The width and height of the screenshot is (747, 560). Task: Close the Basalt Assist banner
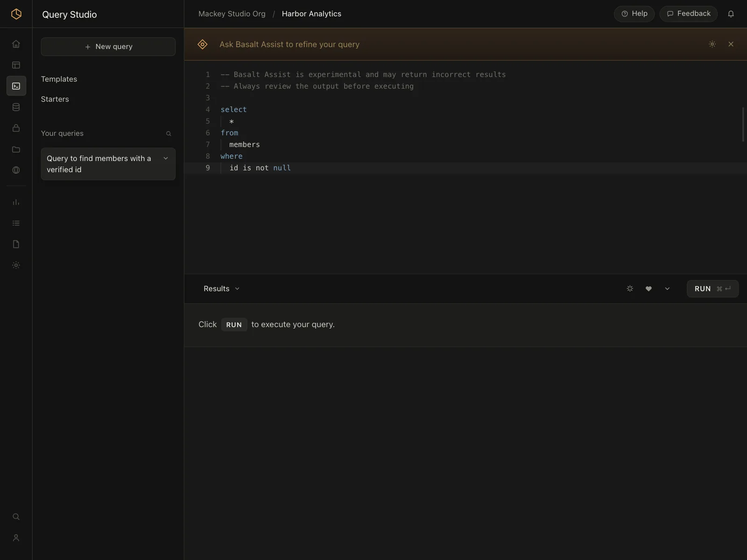click(x=731, y=44)
